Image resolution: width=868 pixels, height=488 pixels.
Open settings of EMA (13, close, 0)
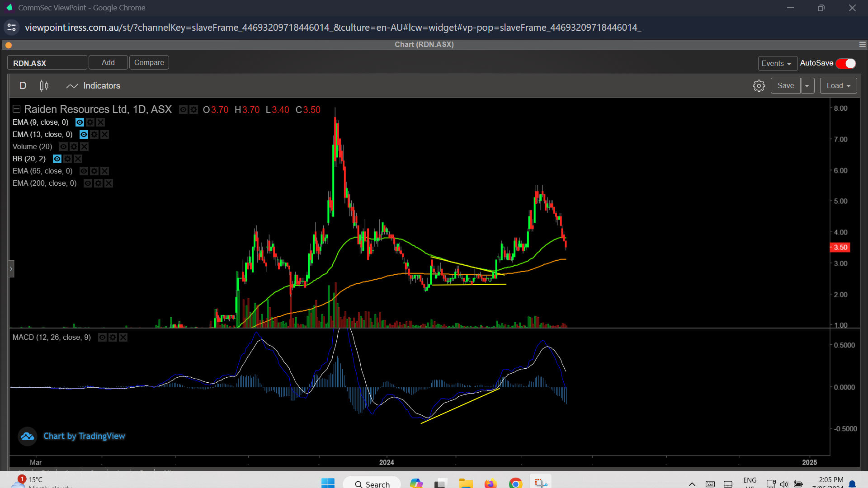(94, 134)
